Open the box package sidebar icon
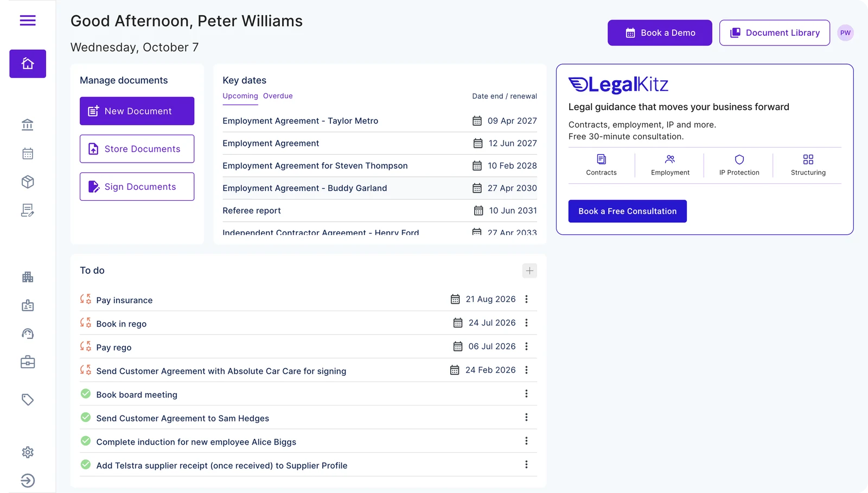This screenshot has height=493, width=868. pyautogui.click(x=28, y=182)
